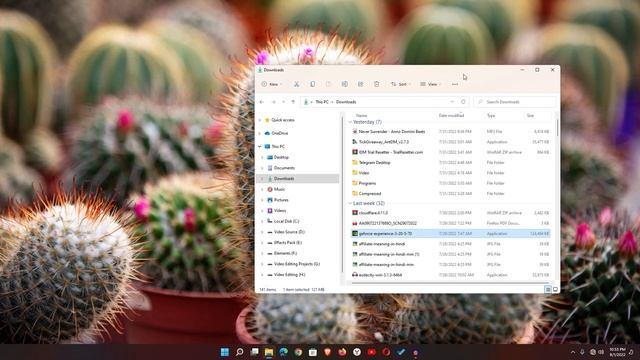Click the Share icon in toolbar
640x360 pixels.
360,84
